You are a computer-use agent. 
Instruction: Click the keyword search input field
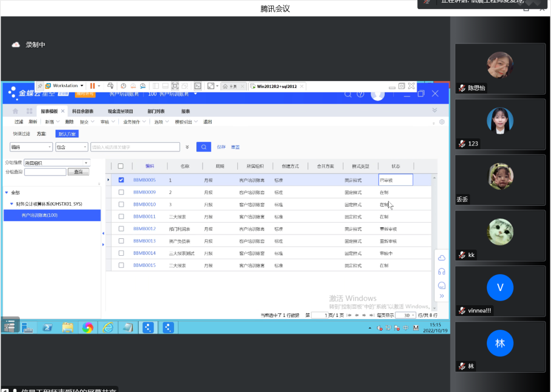pyautogui.click(x=135, y=147)
